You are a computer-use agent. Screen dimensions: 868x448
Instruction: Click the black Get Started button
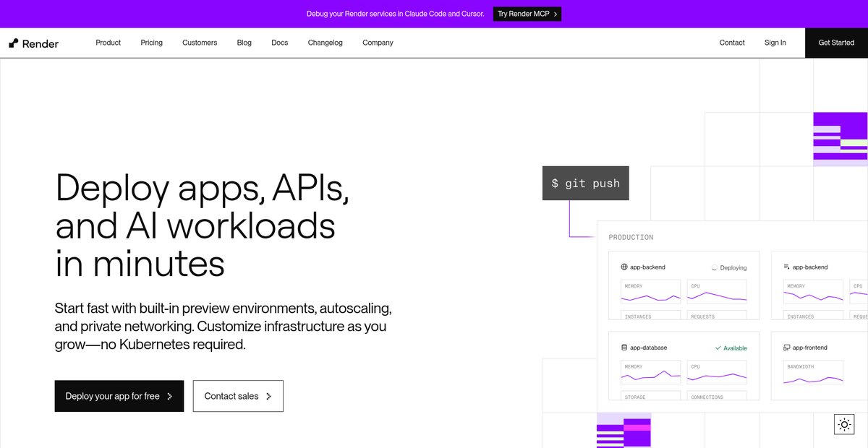click(x=836, y=43)
